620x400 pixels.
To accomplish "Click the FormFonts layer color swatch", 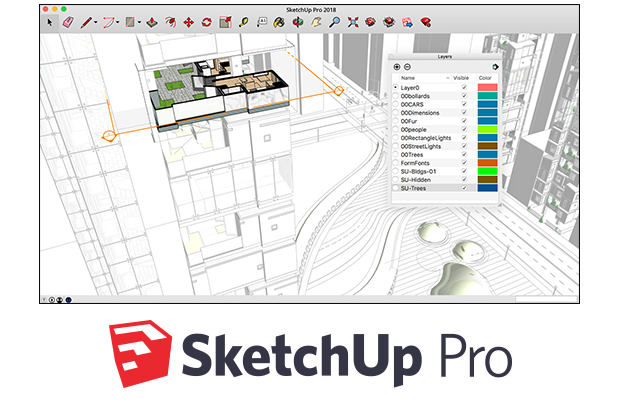I will pos(486,163).
